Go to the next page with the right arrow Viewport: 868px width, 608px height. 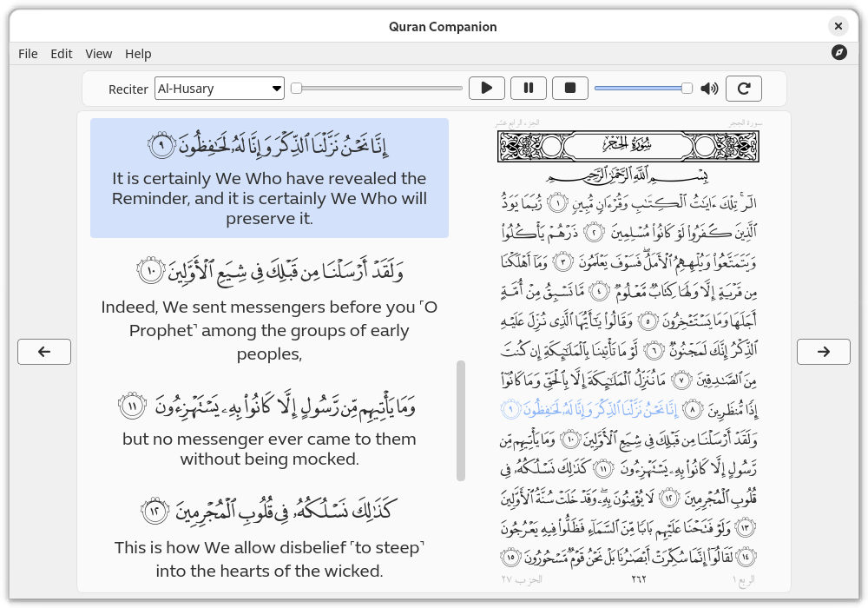(824, 351)
